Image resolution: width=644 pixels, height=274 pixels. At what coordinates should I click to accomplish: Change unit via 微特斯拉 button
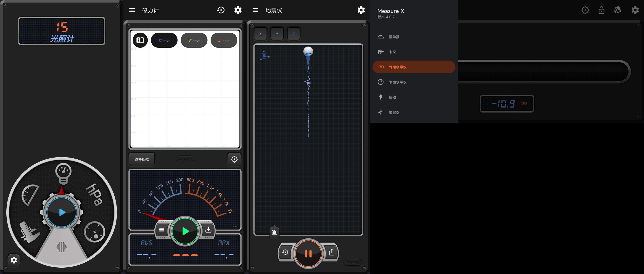pyautogui.click(x=142, y=159)
